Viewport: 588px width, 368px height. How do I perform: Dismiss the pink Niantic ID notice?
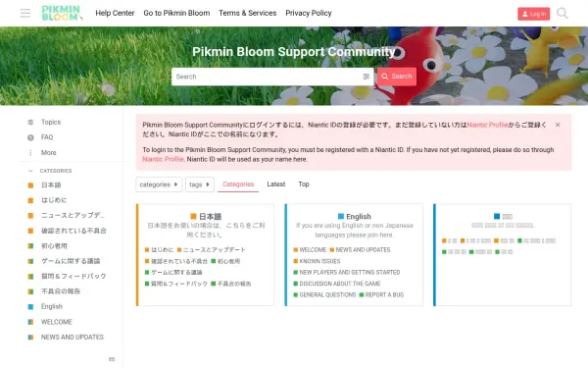point(558,125)
